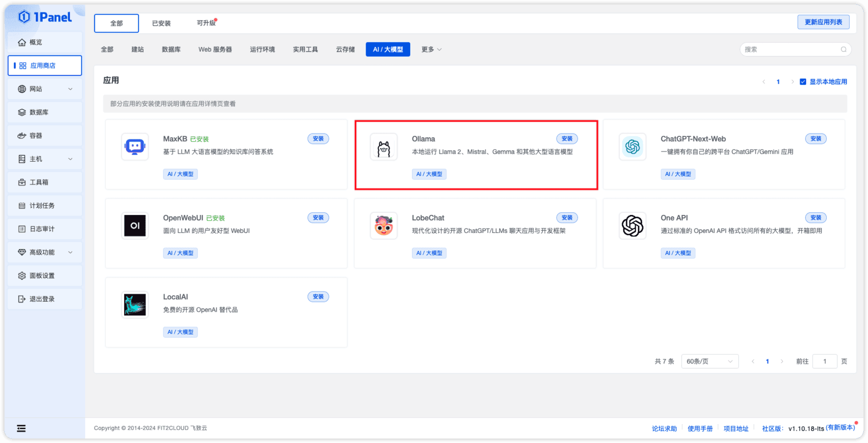Click the 面板设置 gear icon
Screen dimensions: 868x443
point(22,276)
